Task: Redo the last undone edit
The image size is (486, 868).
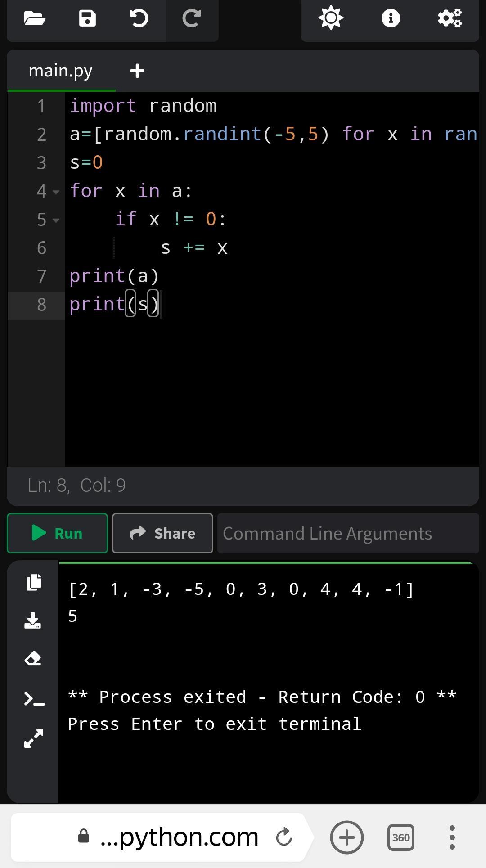Action: tap(192, 18)
